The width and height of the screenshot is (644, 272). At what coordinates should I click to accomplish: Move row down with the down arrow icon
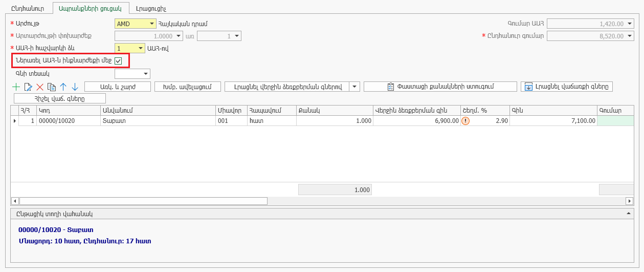(x=75, y=87)
